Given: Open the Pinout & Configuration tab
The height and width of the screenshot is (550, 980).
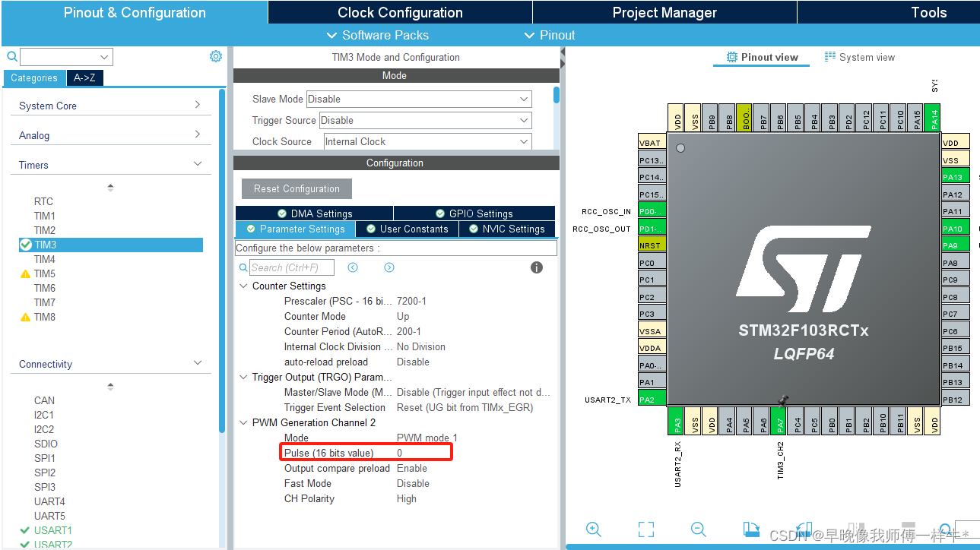Looking at the screenshot, I should pos(135,12).
